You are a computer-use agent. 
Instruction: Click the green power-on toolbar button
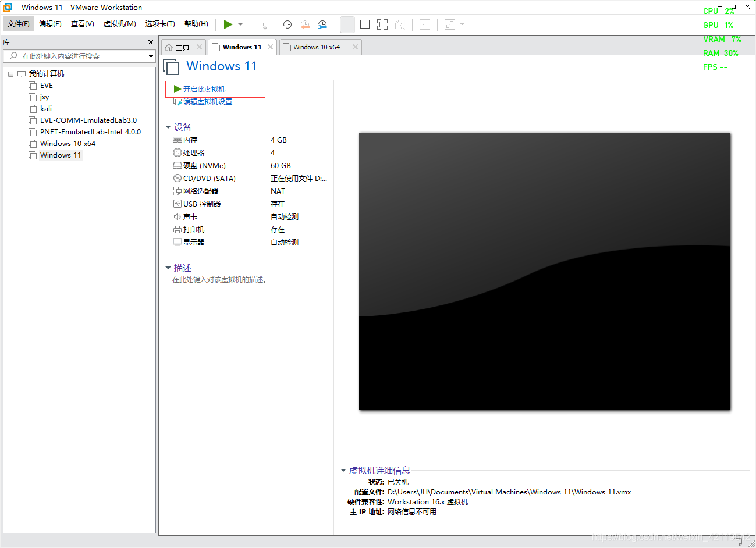[228, 24]
